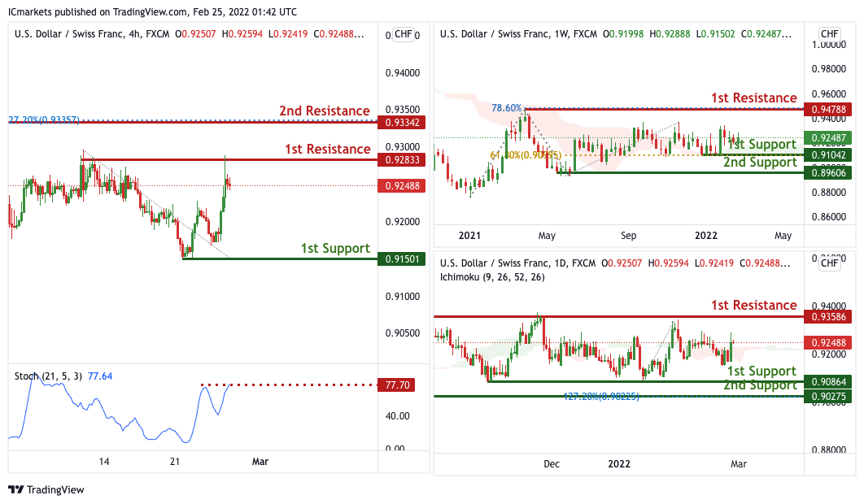
Task: Select the 0.90275 daily 2nd support label
Action: point(828,397)
